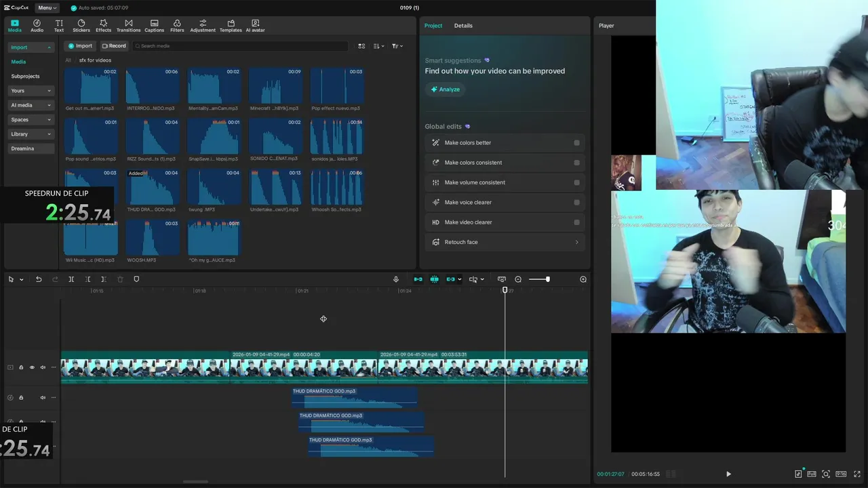
Task: Expand the Library section
Action: (31, 134)
